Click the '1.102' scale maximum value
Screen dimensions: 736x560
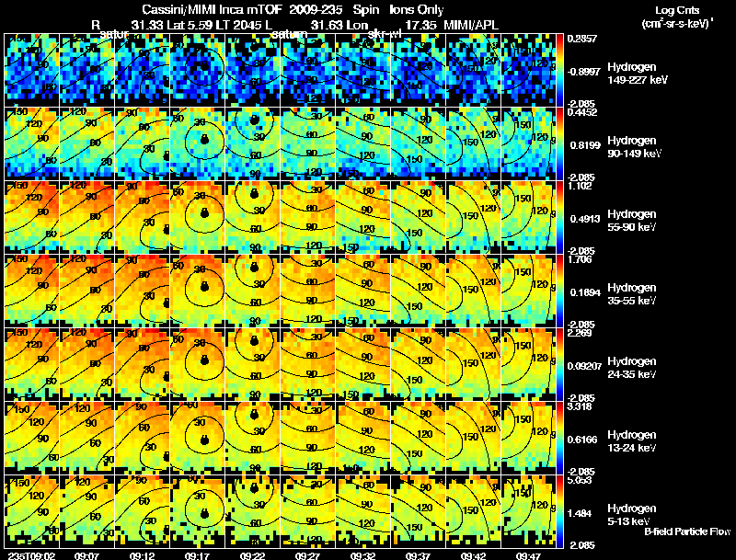(581, 186)
